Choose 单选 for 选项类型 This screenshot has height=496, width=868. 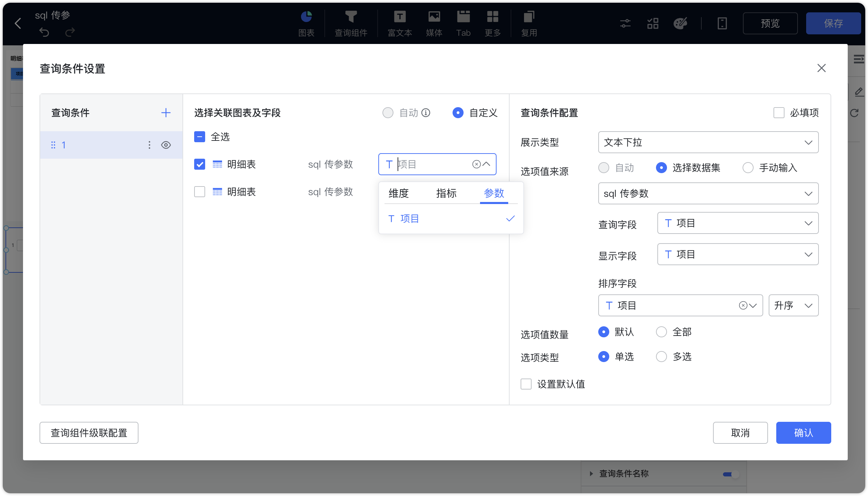[603, 357]
